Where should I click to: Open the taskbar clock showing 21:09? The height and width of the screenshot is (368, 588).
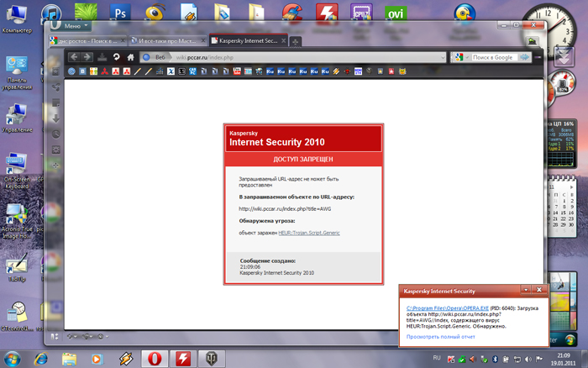pyautogui.click(x=564, y=360)
